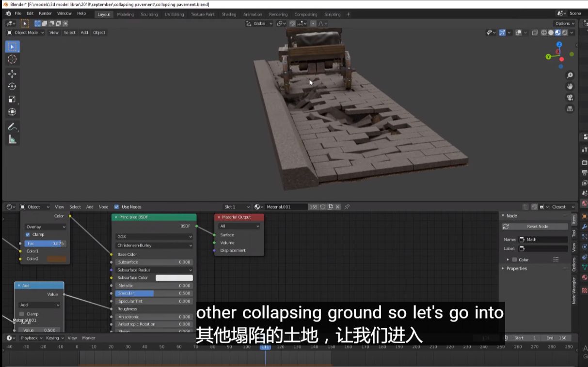Switch to the Shading workspace tab

pyautogui.click(x=228, y=14)
